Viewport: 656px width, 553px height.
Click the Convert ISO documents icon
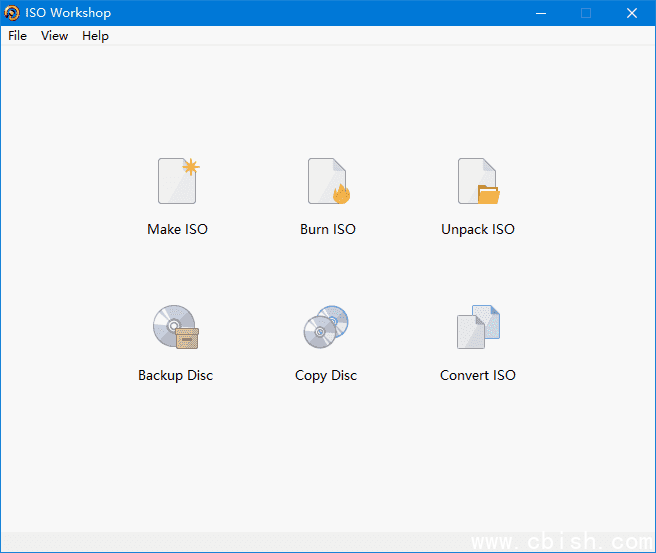pos(478,327)
